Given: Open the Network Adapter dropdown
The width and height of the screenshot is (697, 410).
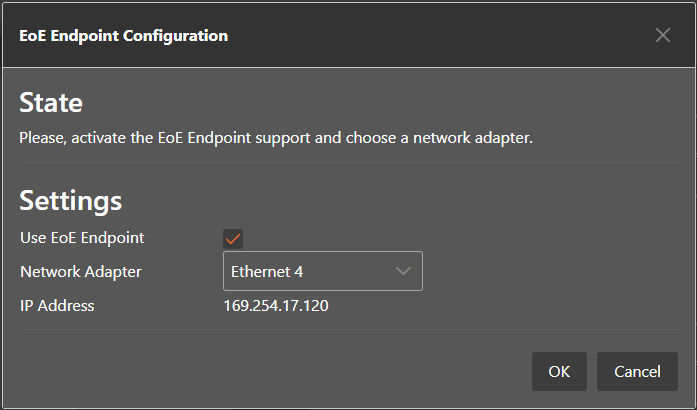Looking at the screenshot, I should [322, 271].
